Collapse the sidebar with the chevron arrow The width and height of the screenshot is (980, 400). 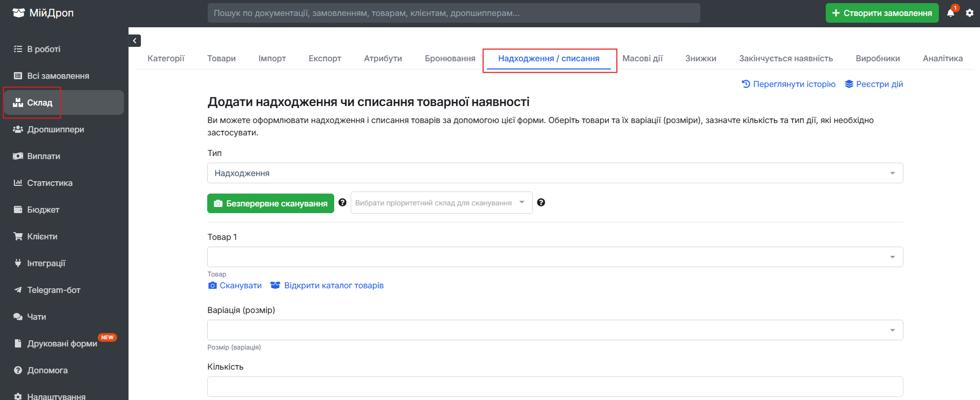[x=135, y=41]
